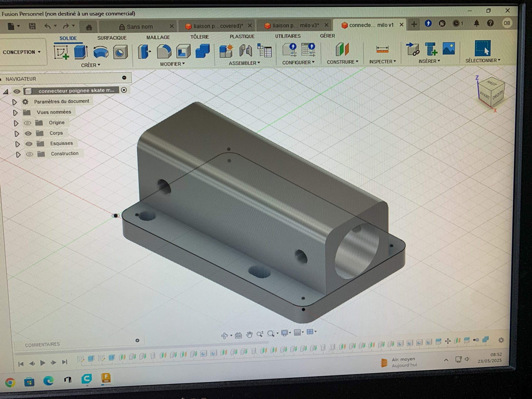
Task: Click the Fillet tool icon
Action: (x=164, y=52)
